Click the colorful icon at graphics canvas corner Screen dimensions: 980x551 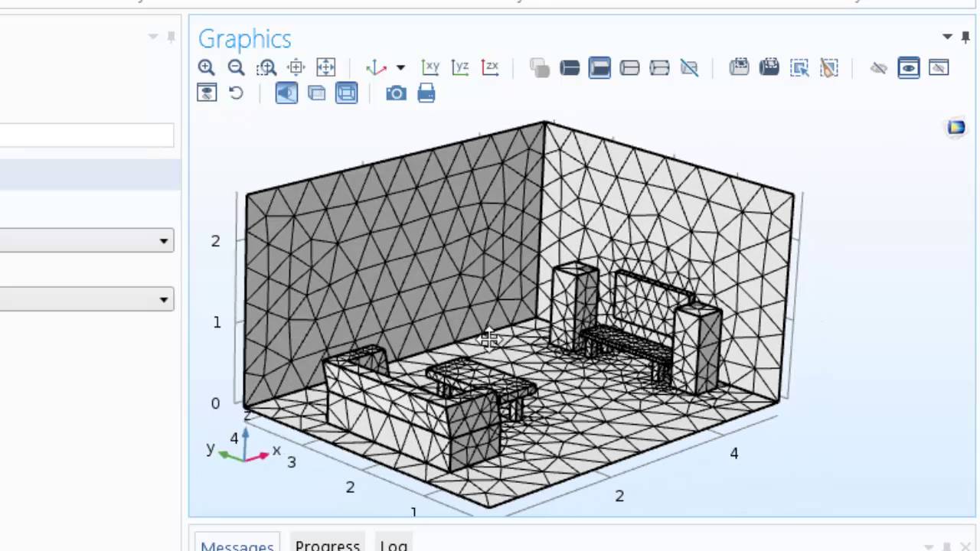[956, 127]
